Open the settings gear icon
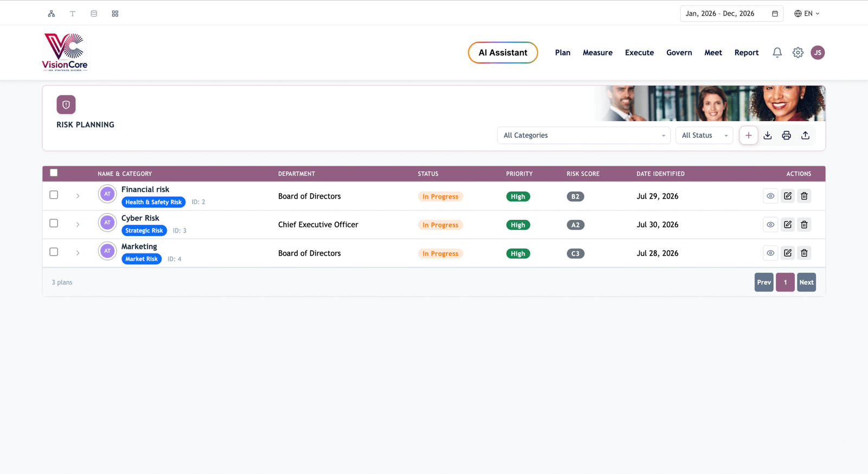Image resolution: width=868 pixels, height=474 pixels. pyautogui.click(x=798, y=53)
